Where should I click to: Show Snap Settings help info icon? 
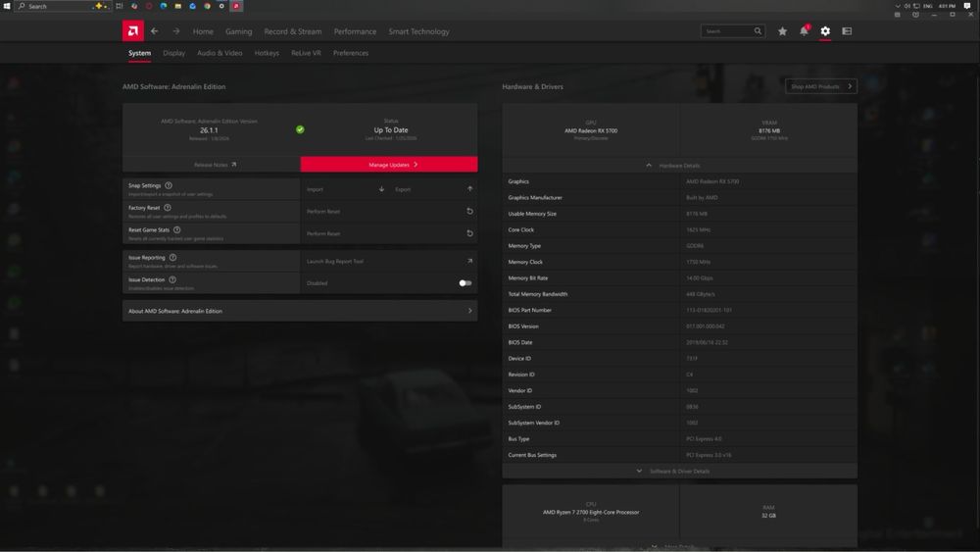pyautogui.click(x=169, y=185)
